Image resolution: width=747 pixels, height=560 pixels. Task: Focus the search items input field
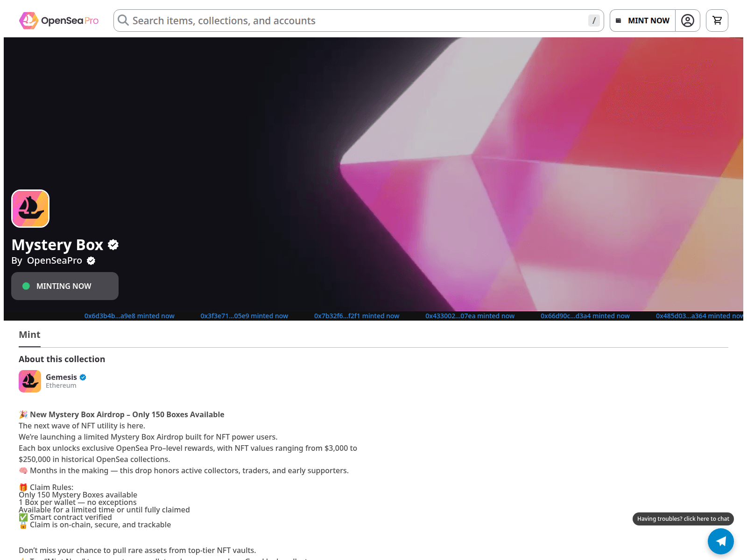[x=355, y=21]
